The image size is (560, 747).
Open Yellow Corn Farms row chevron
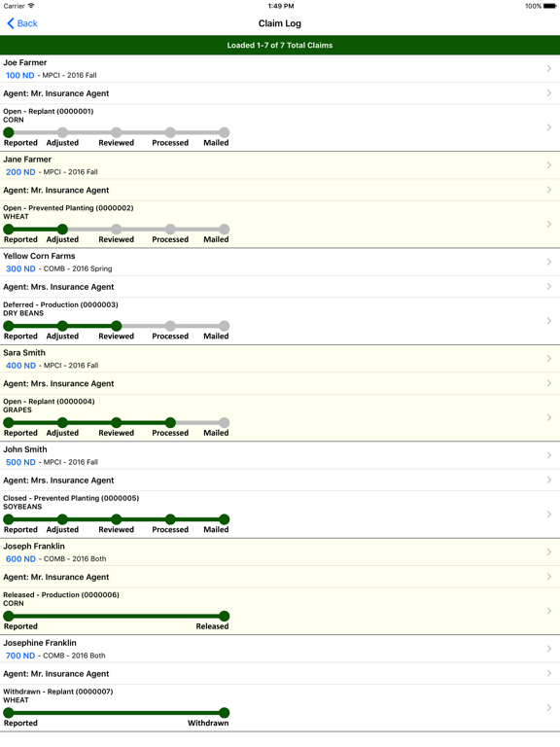coord(549,262)
